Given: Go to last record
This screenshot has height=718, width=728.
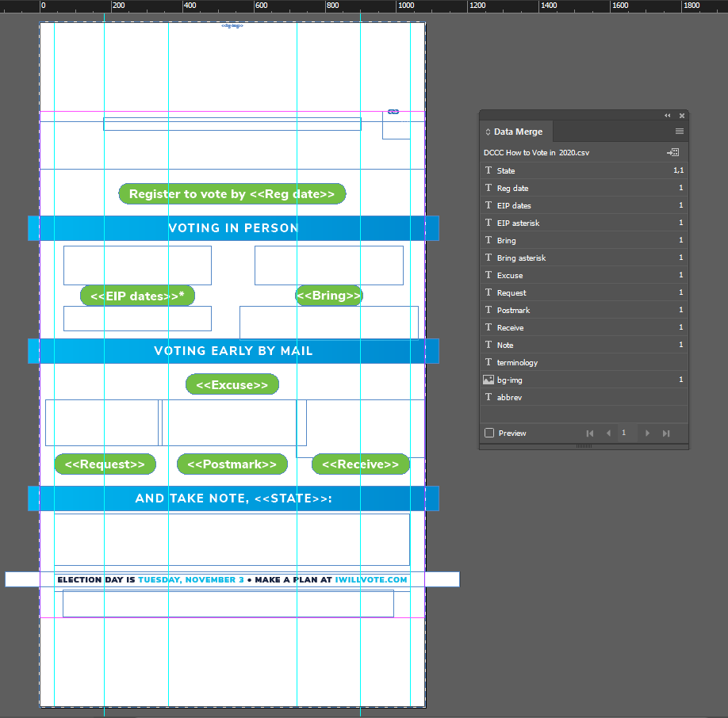Looking at the screenshot, I should 666,433.
